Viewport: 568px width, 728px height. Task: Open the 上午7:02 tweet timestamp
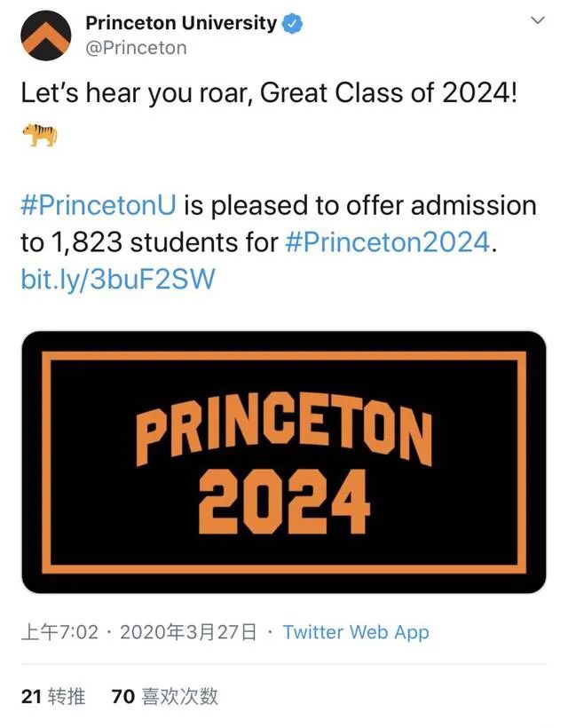coord(59,632)
